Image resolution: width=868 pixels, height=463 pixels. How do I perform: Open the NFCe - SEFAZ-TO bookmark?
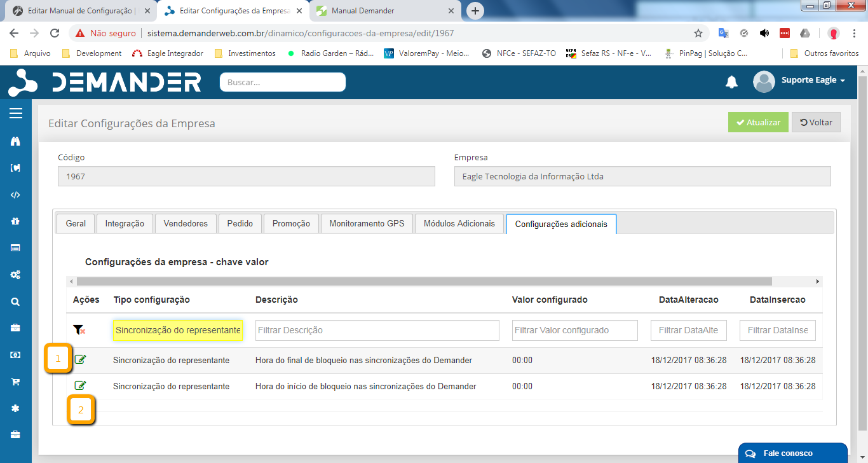tap(519, 53)
